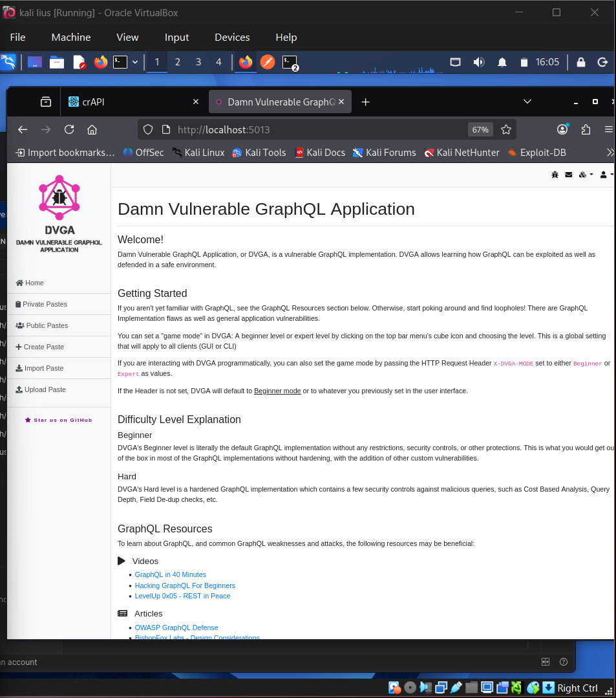Viewport: 616px width, 698px height.
Task: Switch to workspace 3
Action: (x=198, y=62)
